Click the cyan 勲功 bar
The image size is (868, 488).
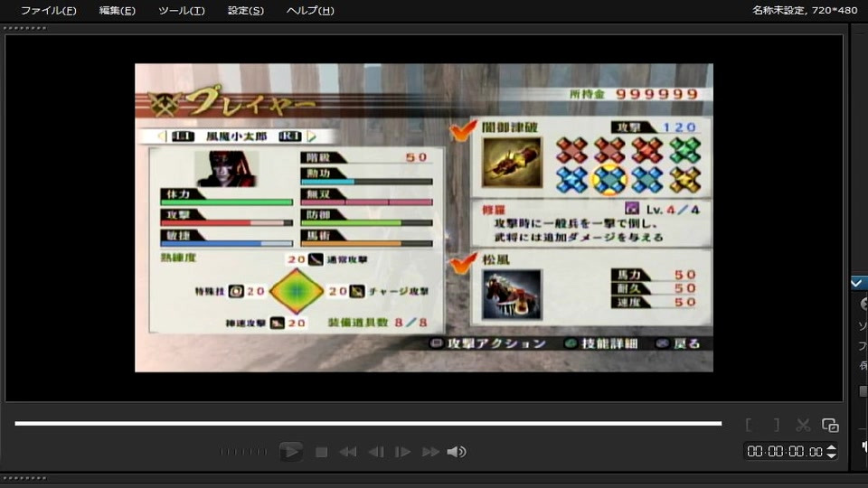pos(366,182)
